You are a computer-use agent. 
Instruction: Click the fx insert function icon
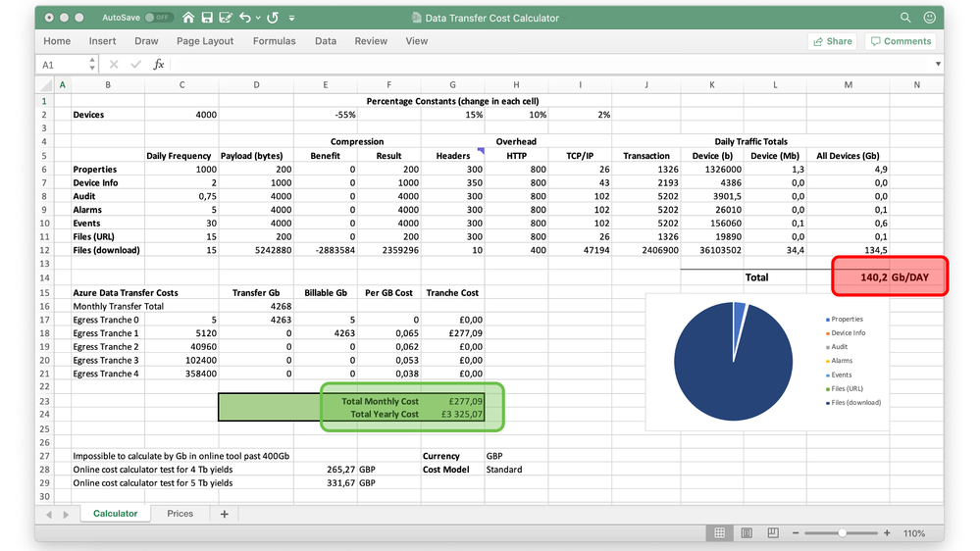click(159, 65)
